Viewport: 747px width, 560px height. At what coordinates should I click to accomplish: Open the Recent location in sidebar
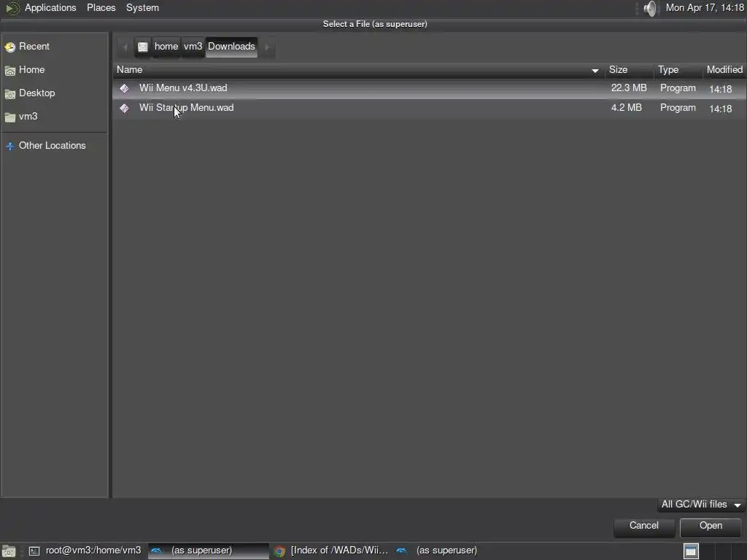click(x=54, y=47)
